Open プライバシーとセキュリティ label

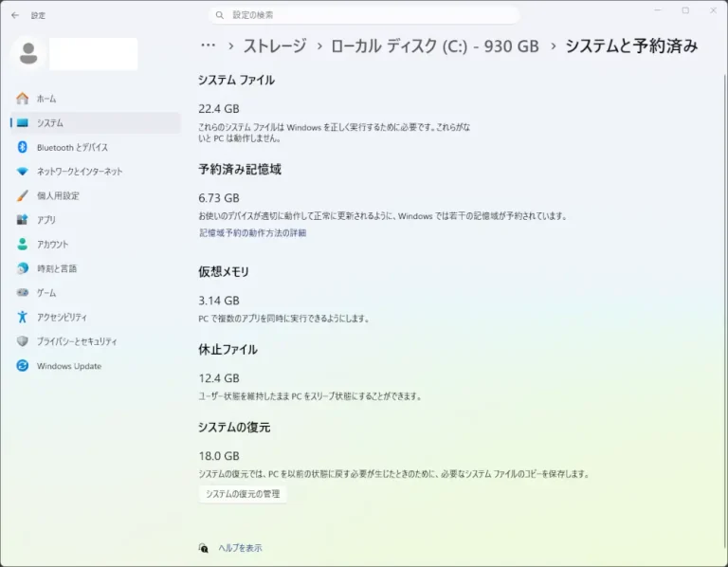pyautogui.click(x=77, y=341)
